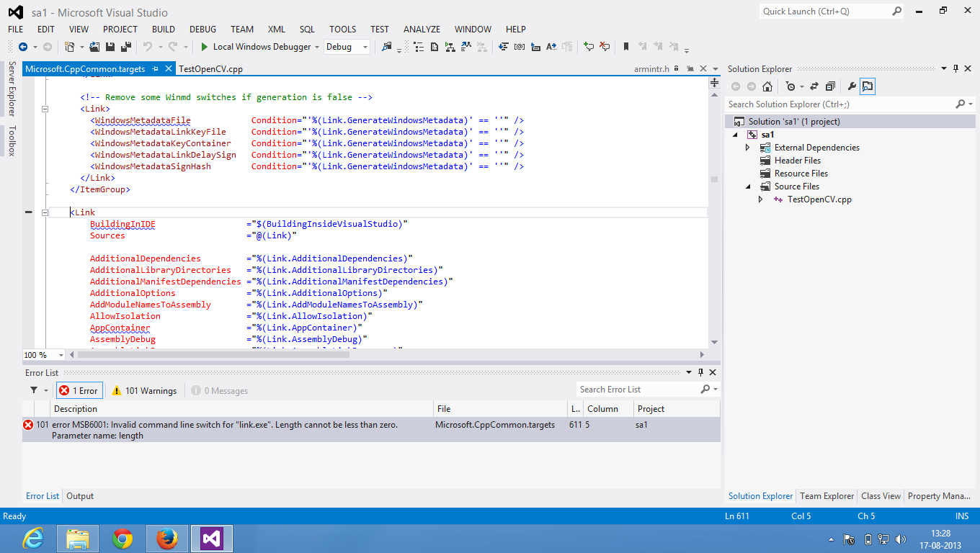
Task: Open the Toolbox side tab
Action: click(x=12, y=141)
